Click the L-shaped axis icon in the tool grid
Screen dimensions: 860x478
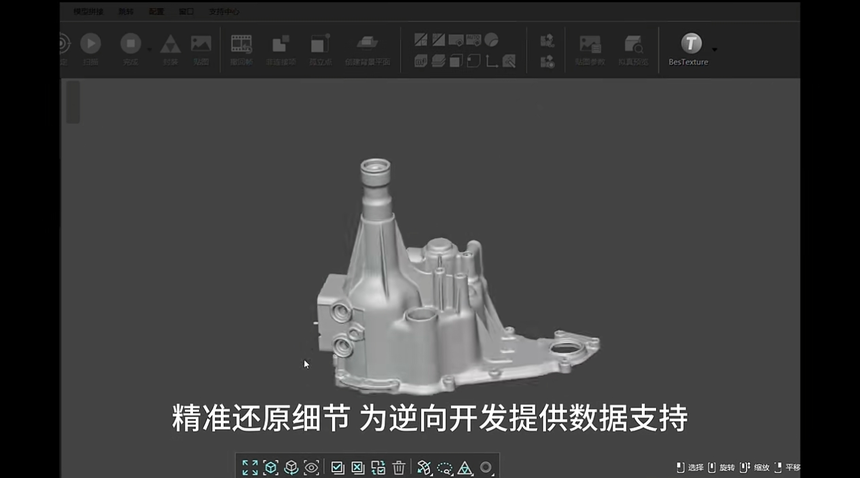click(x=491, y=61)
